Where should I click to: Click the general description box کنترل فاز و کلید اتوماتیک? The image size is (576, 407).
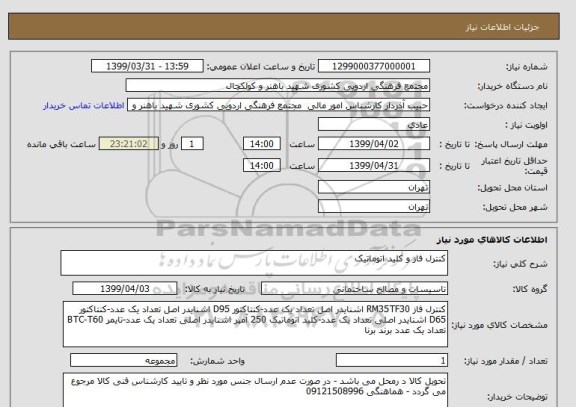pyautogui.click(x=254, y=263)
